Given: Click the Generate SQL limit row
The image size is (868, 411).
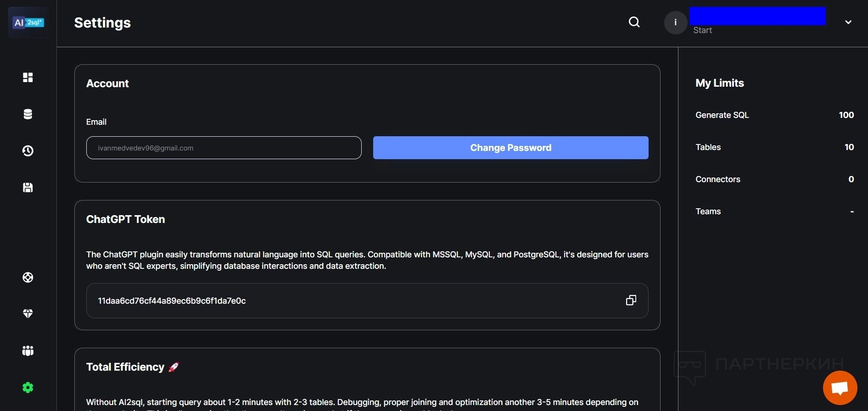Looking at the screenshot, I should (x=774, y=115).
